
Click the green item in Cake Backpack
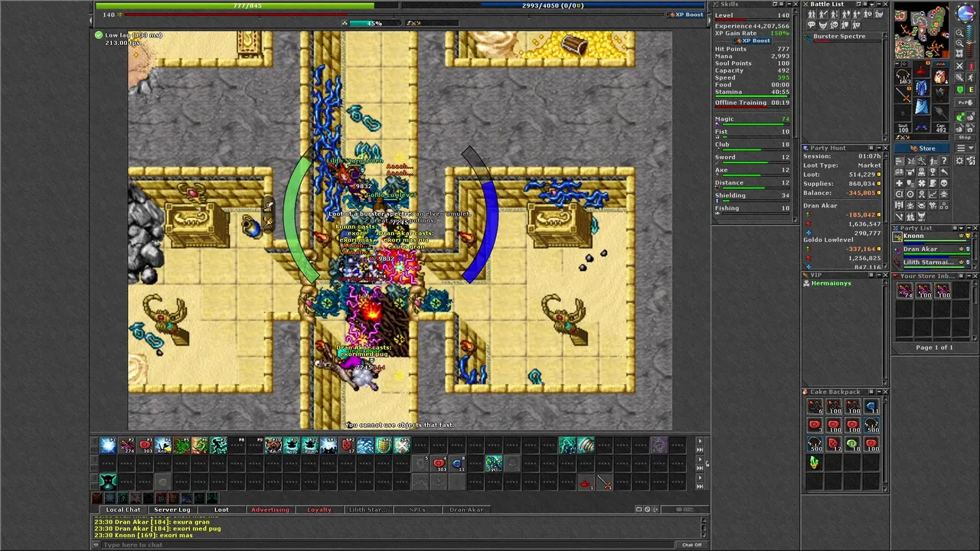(x=814, y=461)
